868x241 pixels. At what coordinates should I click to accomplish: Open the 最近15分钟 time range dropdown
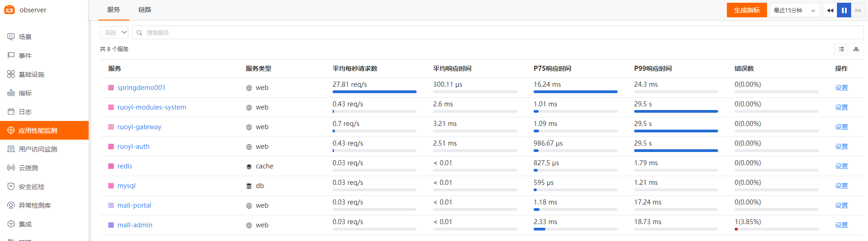pos(794,10)
